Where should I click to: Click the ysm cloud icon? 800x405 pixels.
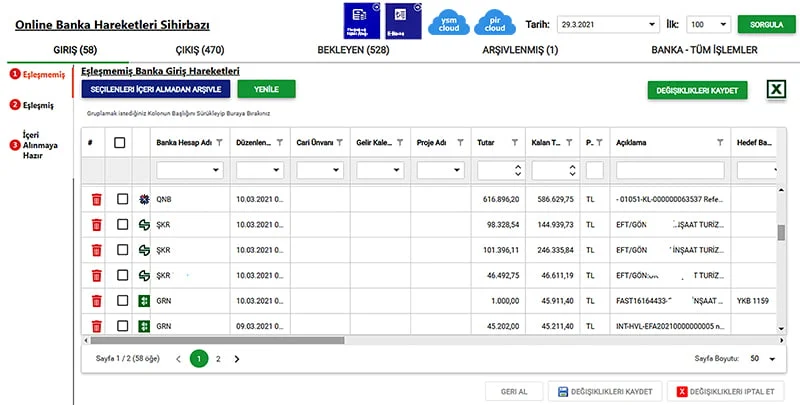tap(447, 23)
